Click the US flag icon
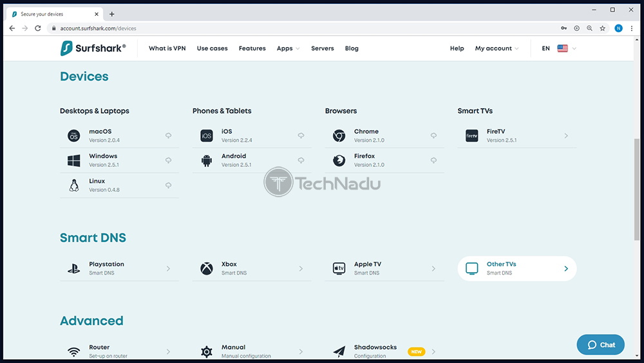644x363 pixels. (x=563, y=48)
